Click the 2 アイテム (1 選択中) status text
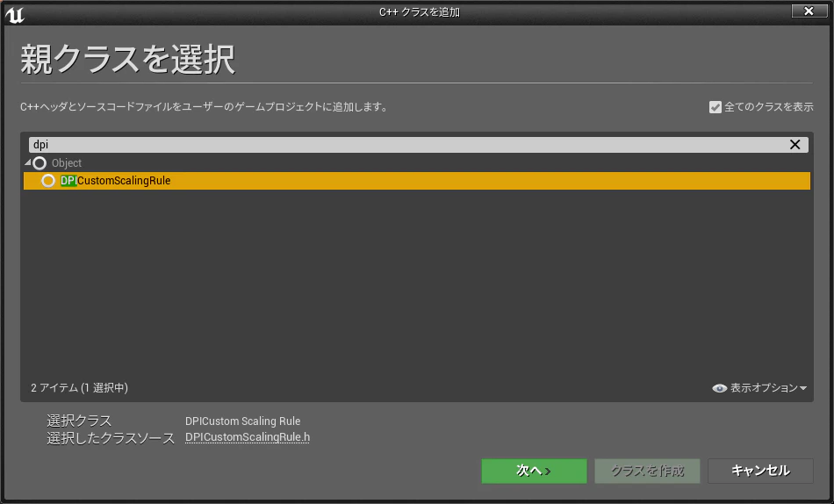 click(79, 387)
